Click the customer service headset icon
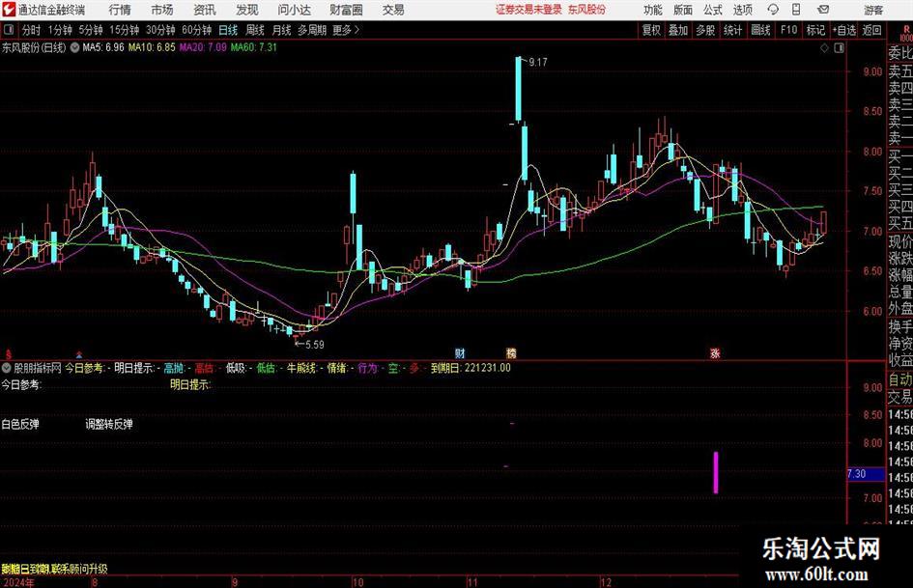This screenshot has height=588, width=913. point(773,10)
